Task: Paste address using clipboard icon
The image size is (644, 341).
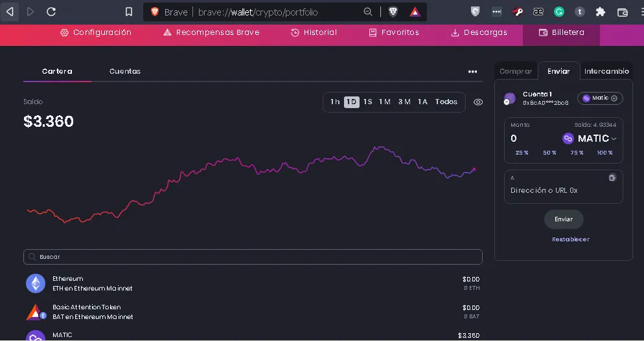Action: coord(612,177)
